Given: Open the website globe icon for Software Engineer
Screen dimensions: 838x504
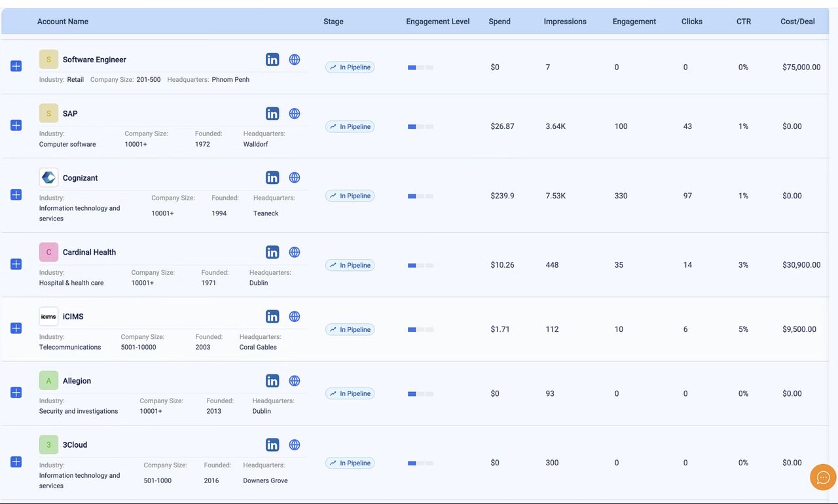Looking at the screenshot, I should (x=295, y=60).
